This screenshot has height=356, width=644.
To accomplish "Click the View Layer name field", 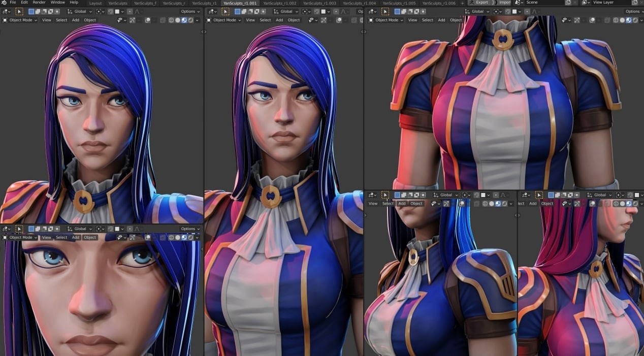I will coord(607,3).
